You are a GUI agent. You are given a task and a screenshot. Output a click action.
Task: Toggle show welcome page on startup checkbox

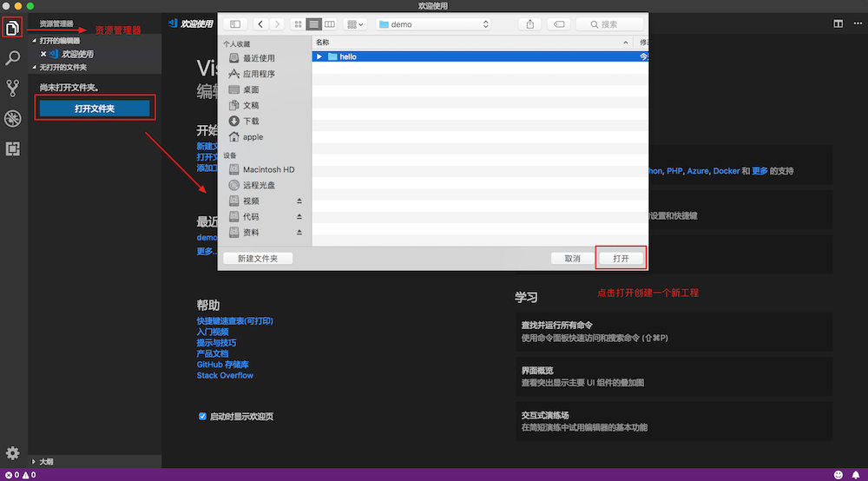coord(203,417)
